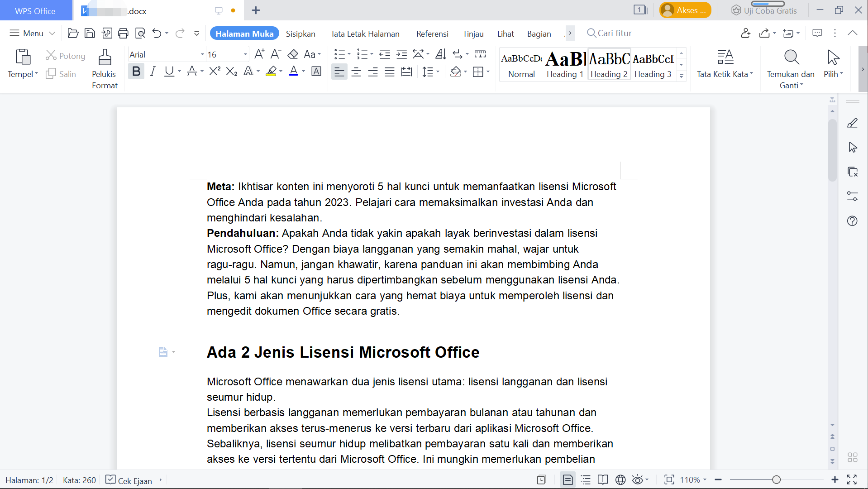This screenshot has width=868, height=489.
Task: Open a file with the folder icon
Action: [x=73, y=33]
